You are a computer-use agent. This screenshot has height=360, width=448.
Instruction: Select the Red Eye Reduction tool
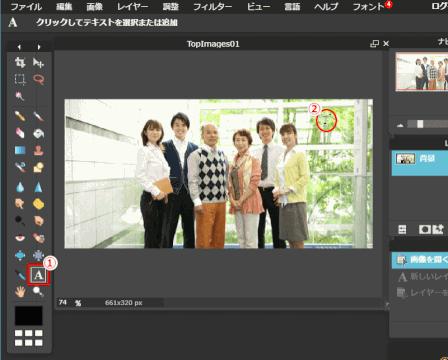pos(20,238)
